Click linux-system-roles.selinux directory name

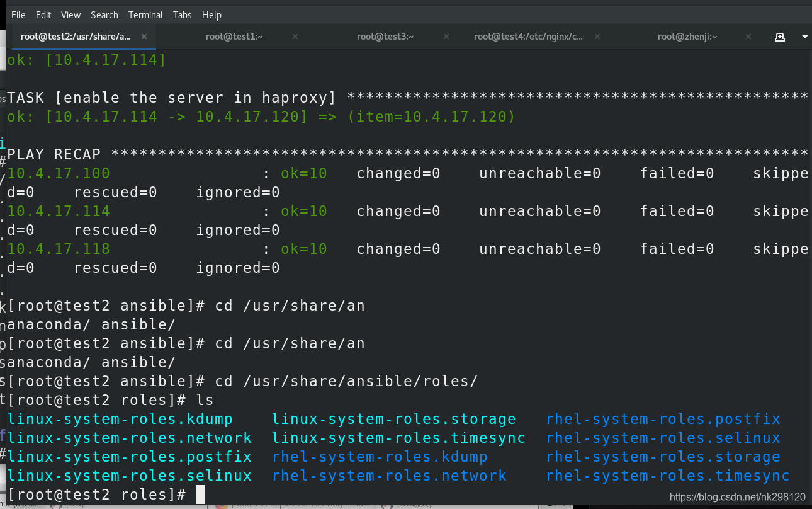pos(130,476)
